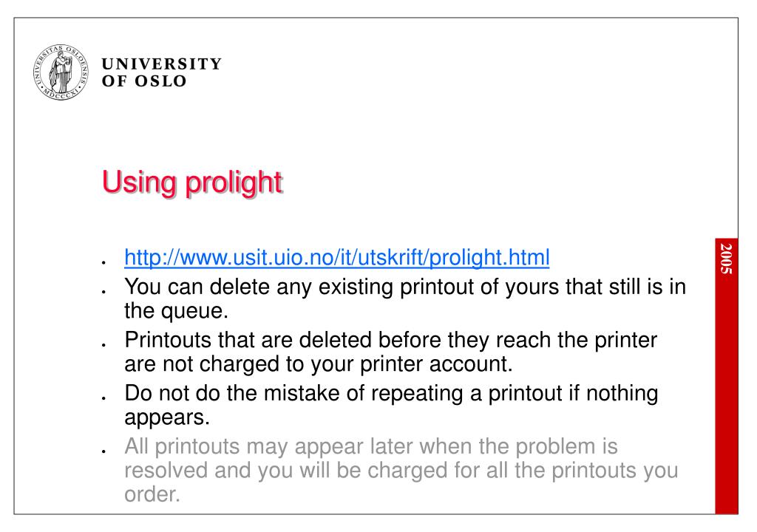Viewport: 757px width, 532px height.
Task: Select the UNIVERSITY OF OSLO wordmark text
Action: point(161,72)
